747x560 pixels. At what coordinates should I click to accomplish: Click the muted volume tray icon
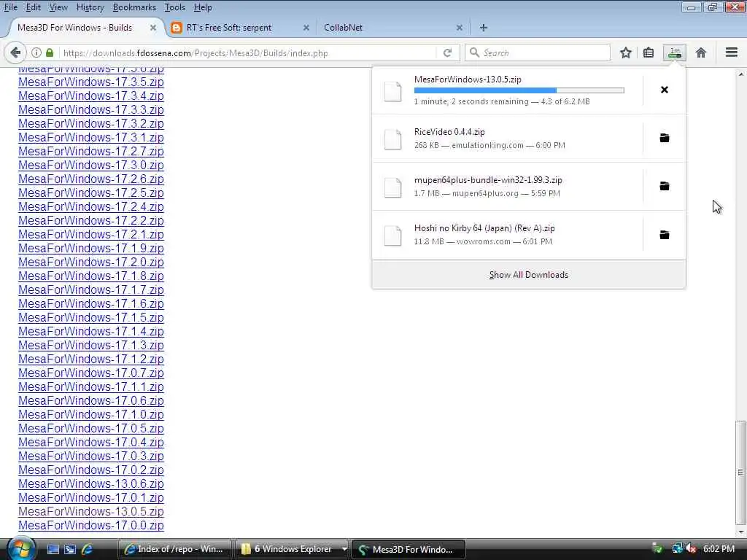691,549
